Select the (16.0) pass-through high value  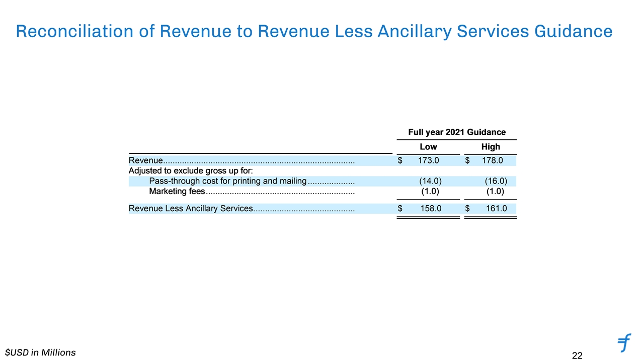(496, 181)
